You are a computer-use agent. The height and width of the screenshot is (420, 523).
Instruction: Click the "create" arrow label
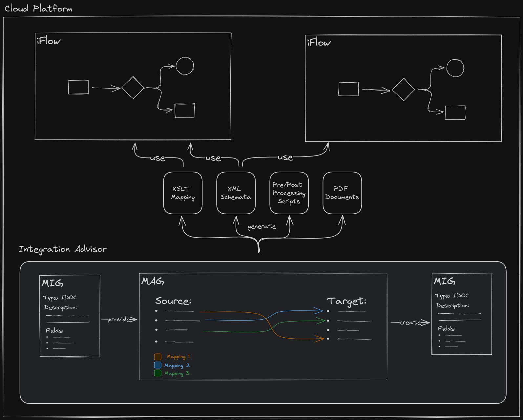tap(410, 323)
